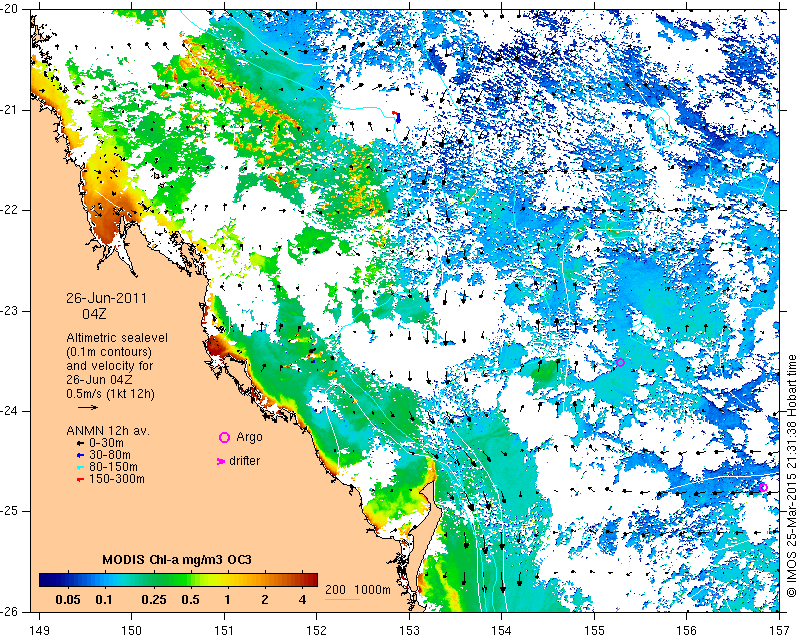Click the black 0-30m arrow legend symbol
The width and height of the screenshot is (800, 640).
pyautogui.click(x=80, y=443)
